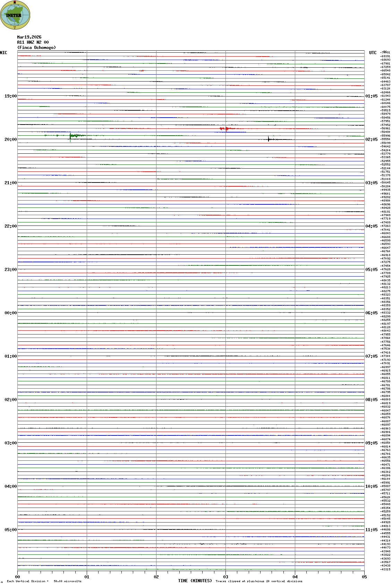
Task: Select the 19:00 local time label
Action: pos(10,96)
